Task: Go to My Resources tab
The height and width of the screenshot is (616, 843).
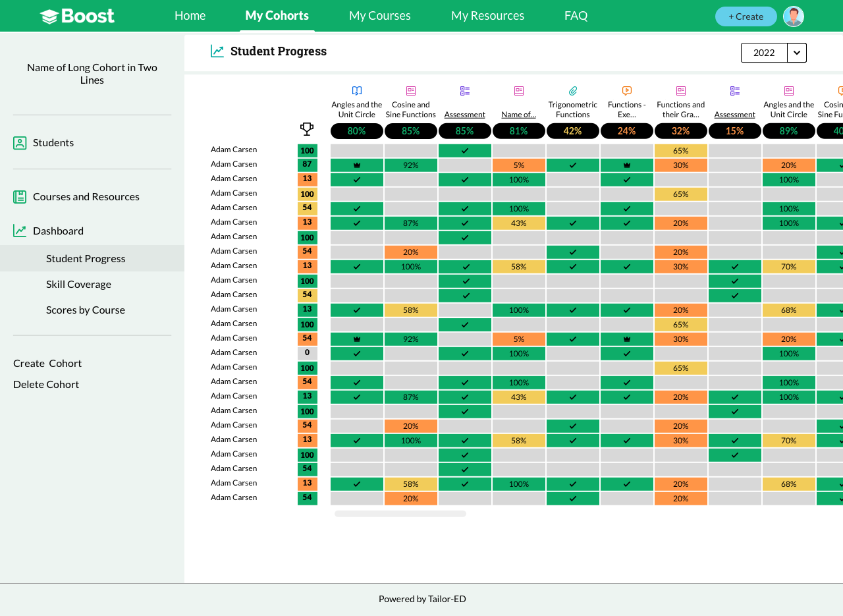Action: tap(488, 16)
